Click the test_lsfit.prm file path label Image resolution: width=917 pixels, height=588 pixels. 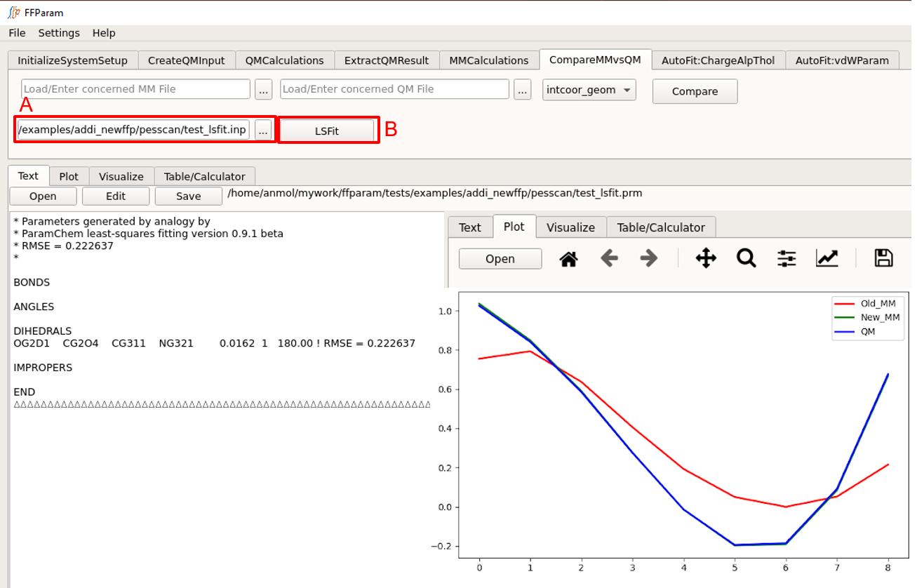tap(435, 193)
